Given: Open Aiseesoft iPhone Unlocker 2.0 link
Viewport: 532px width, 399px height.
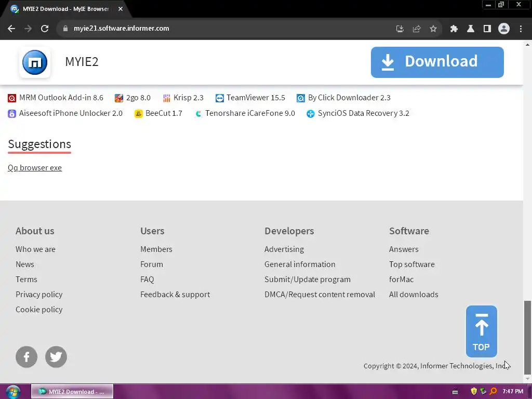Looking at the screenshot, I should pyautogui.click(x=71, y=113).
